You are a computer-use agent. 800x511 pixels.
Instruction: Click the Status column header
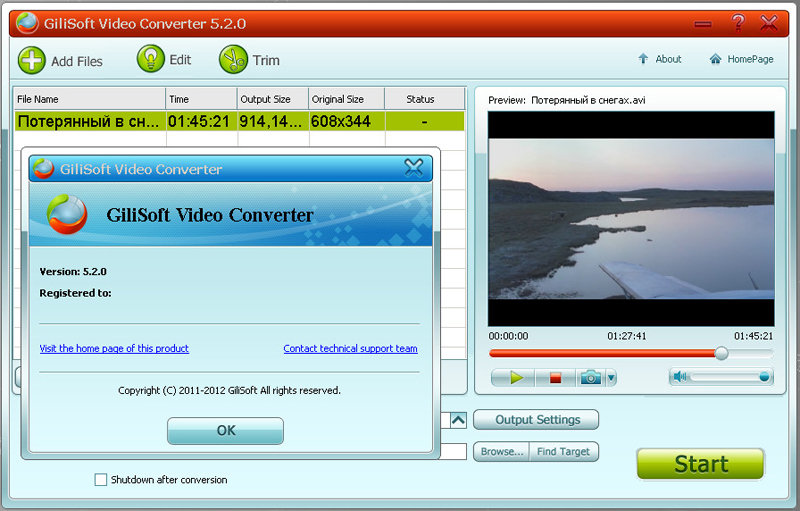424,99
